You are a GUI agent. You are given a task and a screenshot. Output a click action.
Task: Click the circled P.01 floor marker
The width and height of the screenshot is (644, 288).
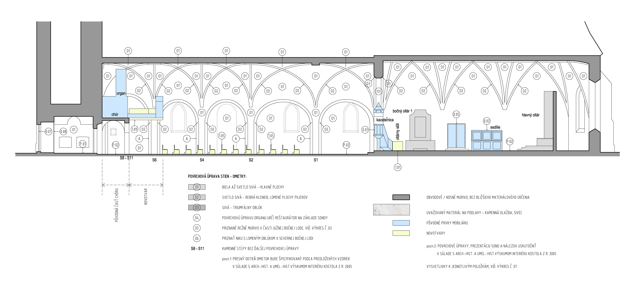(x=83, y=144)
